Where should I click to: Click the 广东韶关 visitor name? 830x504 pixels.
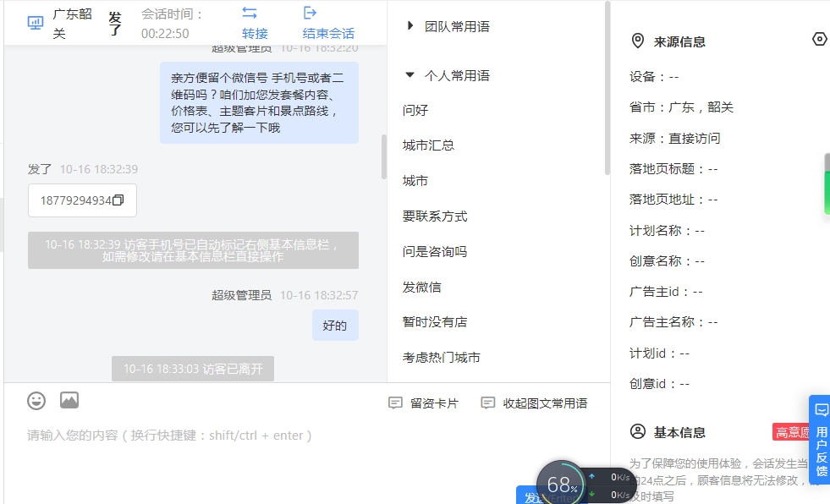(73, 24)
